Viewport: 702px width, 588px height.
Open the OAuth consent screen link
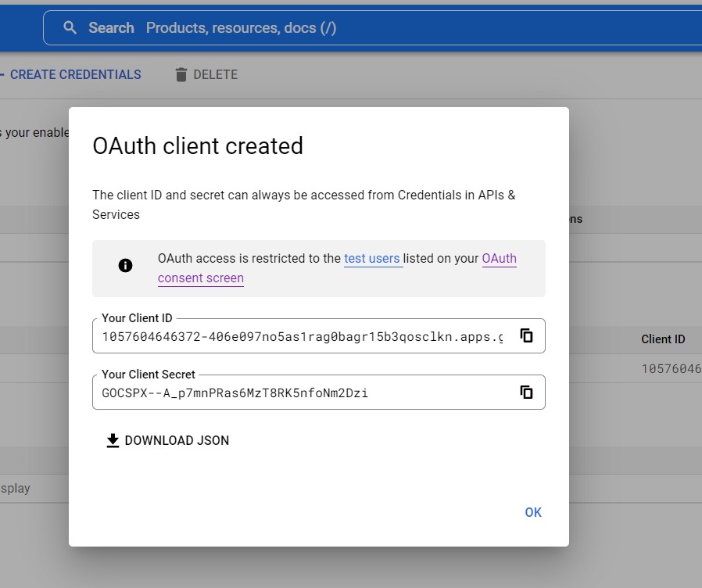pyautogui.click(x=200, y=278)
